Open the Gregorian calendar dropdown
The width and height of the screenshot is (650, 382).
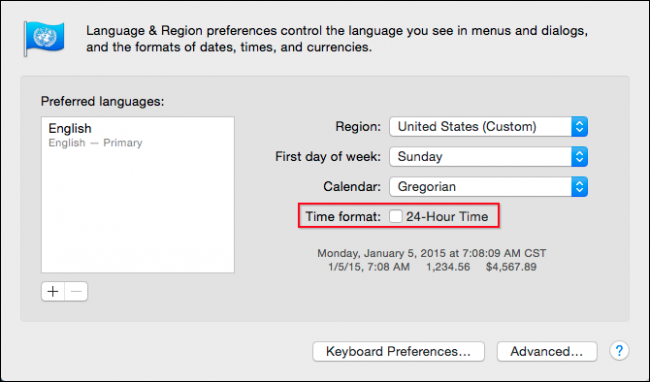click(488, 187)
